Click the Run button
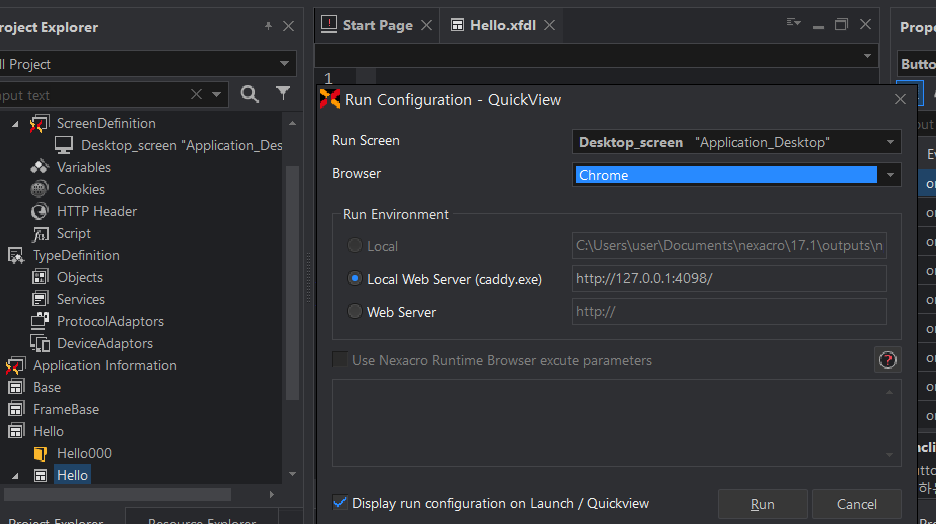This screenshot has width=936, height=524. pyautogui.click(x=762, y=504)
